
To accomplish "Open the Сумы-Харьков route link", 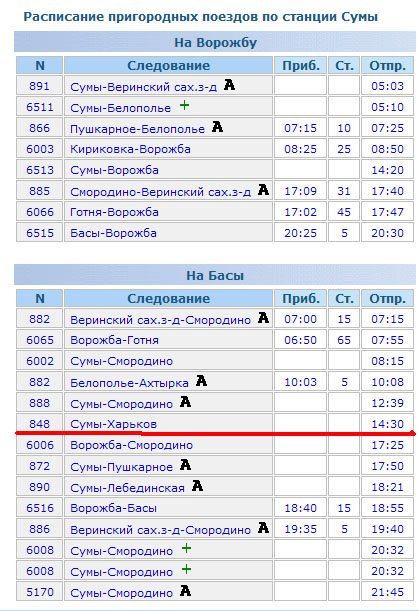I will point(113,424).
